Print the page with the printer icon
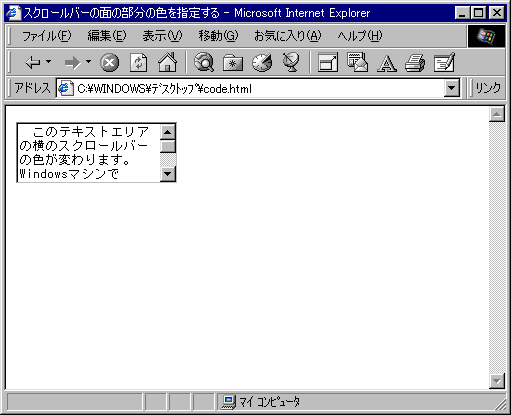The width and height of the screenshot is (511, 415). 415,63
